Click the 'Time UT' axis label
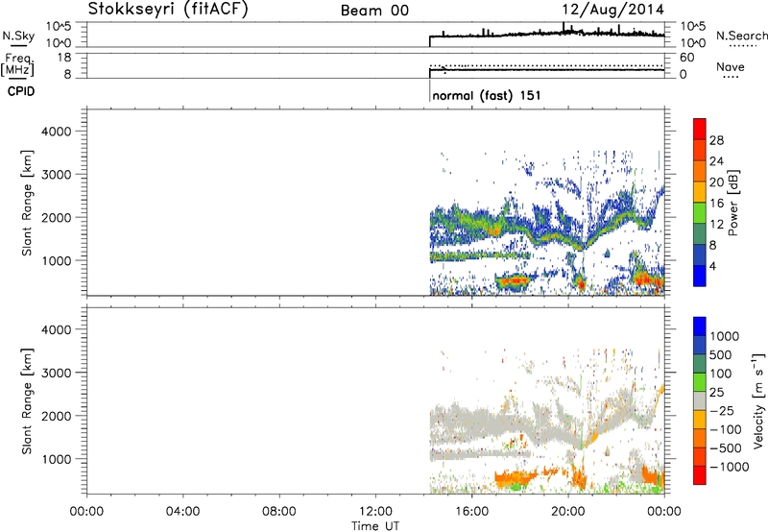 (375, 526)
